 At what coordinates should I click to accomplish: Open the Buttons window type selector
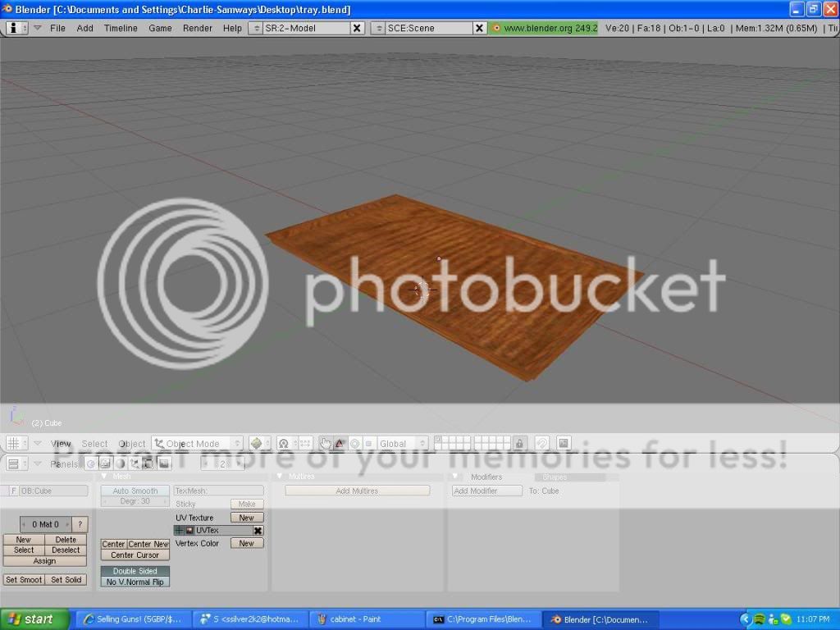click(x=16, y=464)
